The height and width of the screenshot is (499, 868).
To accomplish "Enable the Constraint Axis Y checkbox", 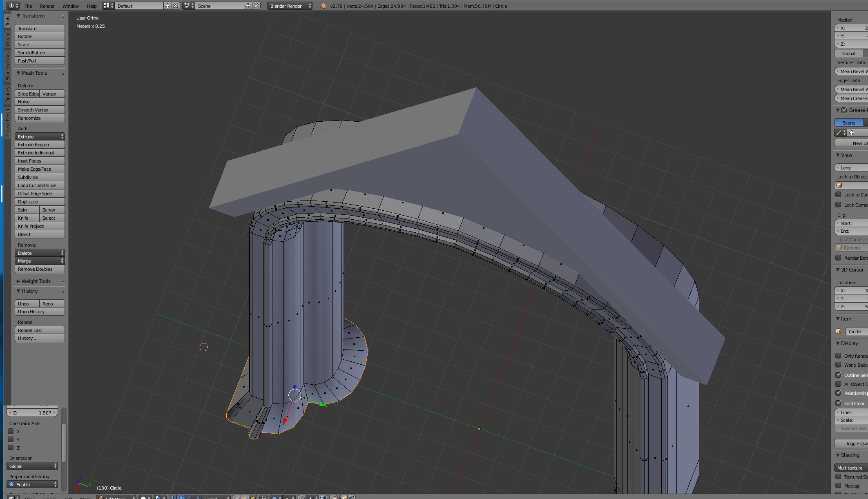I will [11, 439].
